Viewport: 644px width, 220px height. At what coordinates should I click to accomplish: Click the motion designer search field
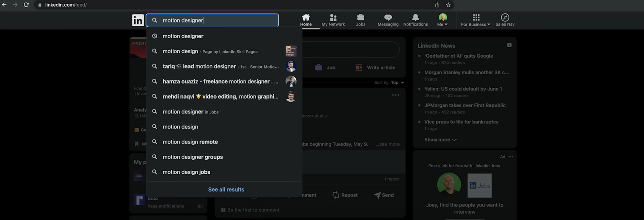point(212,20)
